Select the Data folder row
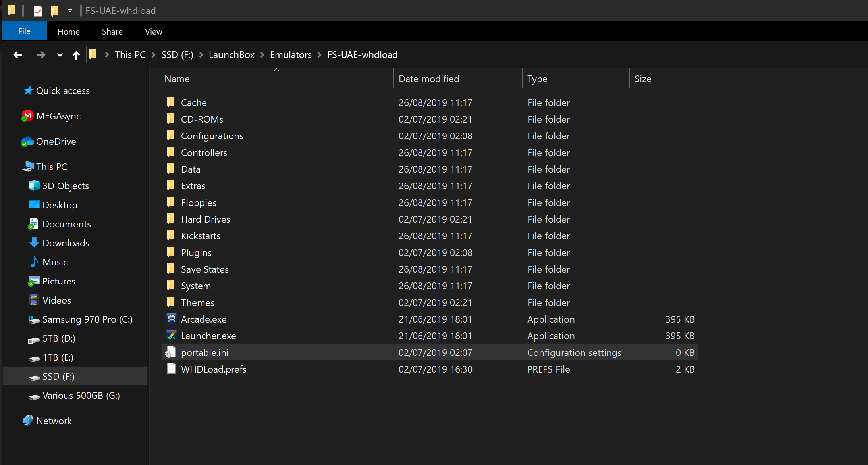Image resolution: width=868 pixels, height=465 pixels. [x=430, y=169]
